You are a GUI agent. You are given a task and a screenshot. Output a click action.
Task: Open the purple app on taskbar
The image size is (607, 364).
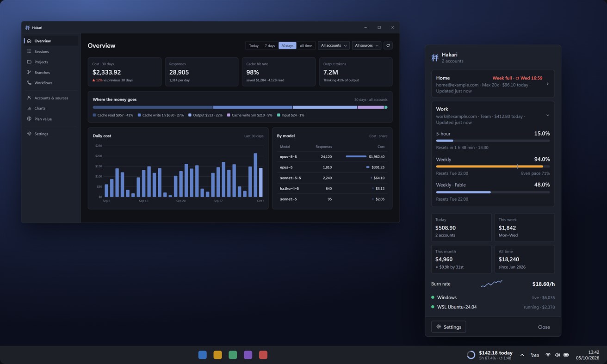tap(248, 355)
